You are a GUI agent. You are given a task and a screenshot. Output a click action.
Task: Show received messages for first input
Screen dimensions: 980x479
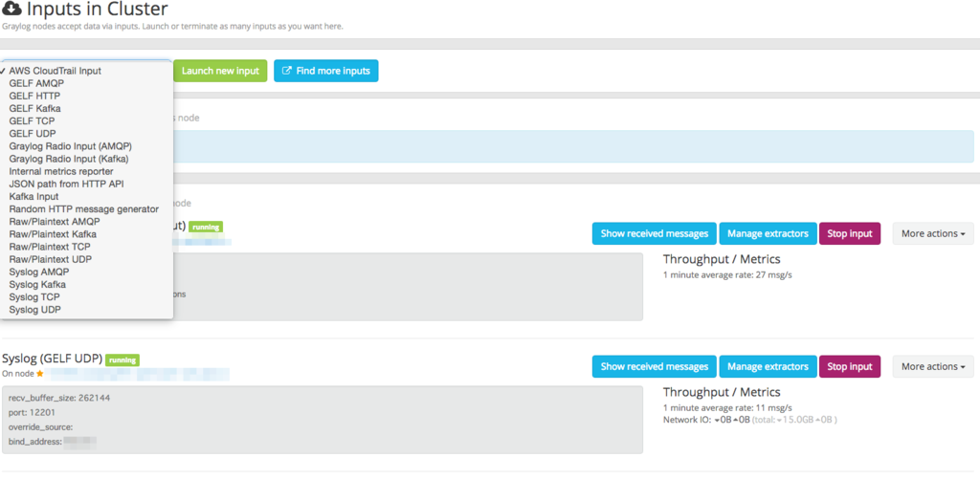point(655,233)
